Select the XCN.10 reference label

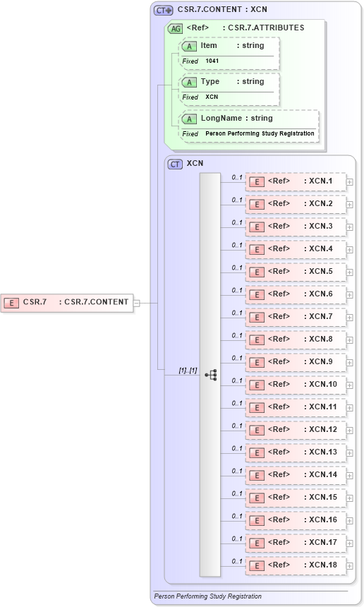pyautogui.click(x=303, y=385)
